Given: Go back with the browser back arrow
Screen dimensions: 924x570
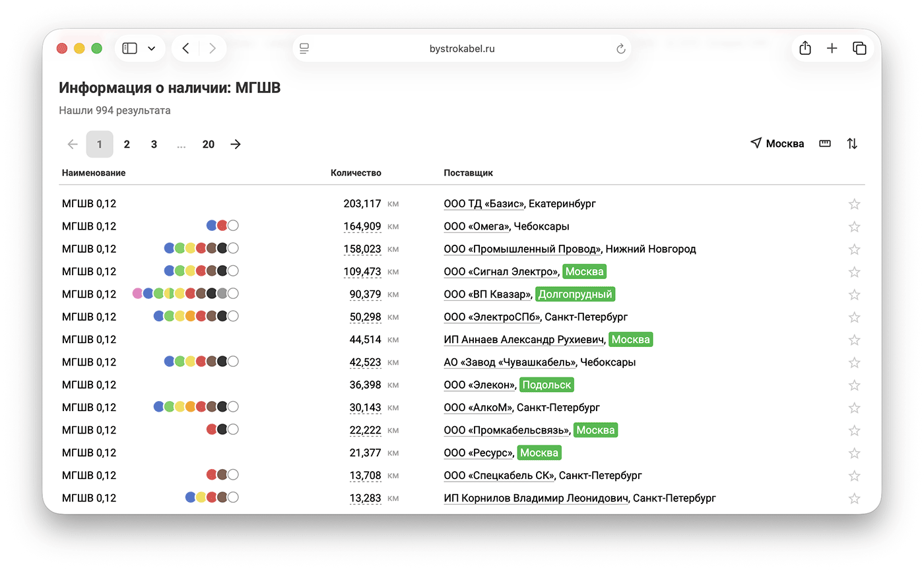Looking at the screenshot, I should 185,48.
